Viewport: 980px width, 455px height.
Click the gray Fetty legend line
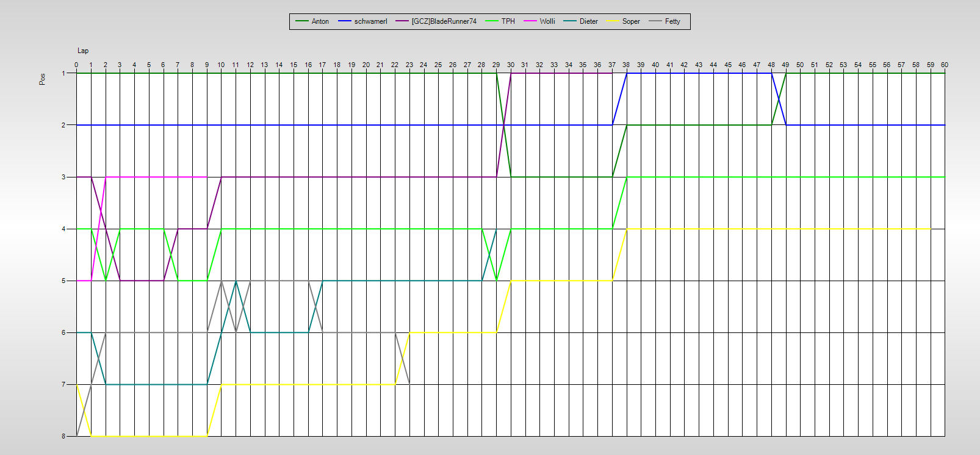(x=655, y=21)
